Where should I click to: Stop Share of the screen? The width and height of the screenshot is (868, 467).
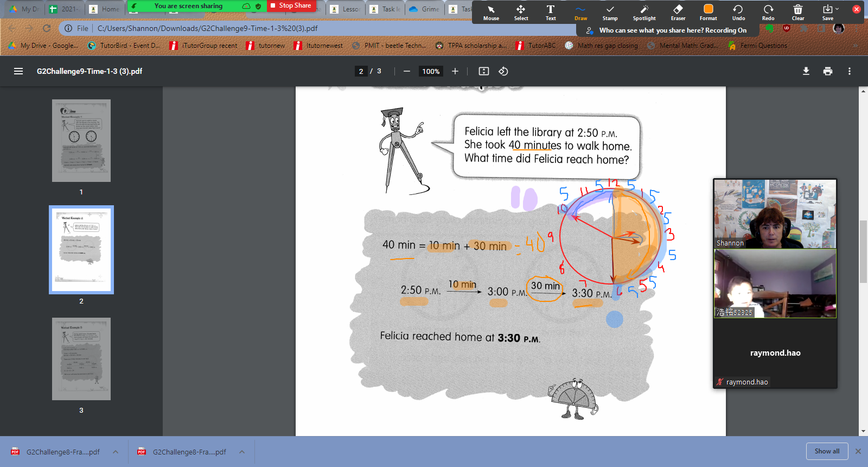[x=291, y=5]
